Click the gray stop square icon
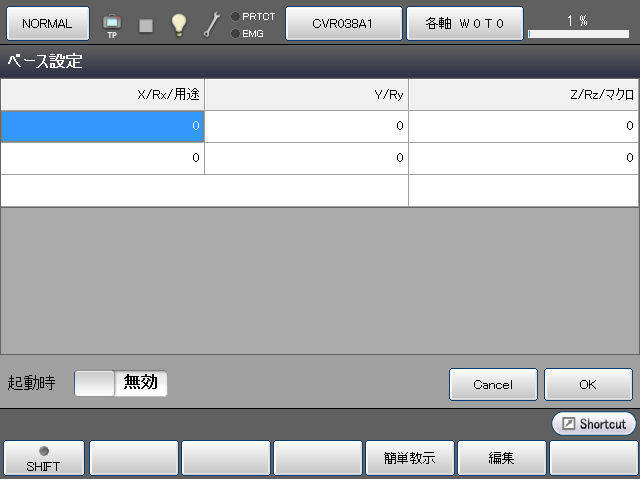Viewport: 642px width, 480px height. 146,25
